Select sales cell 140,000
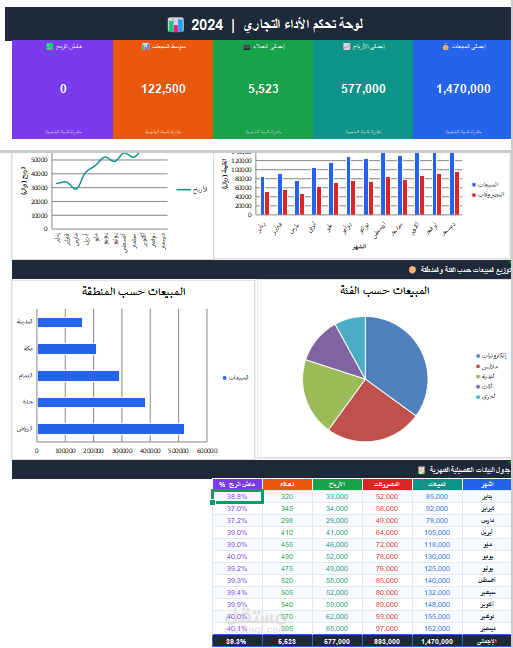 pos(437,581)
